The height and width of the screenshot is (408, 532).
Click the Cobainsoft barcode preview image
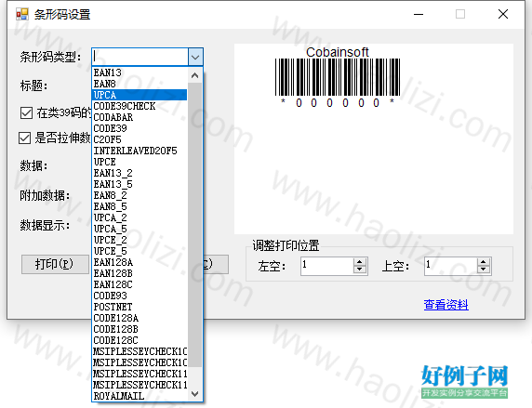(338, 76)
